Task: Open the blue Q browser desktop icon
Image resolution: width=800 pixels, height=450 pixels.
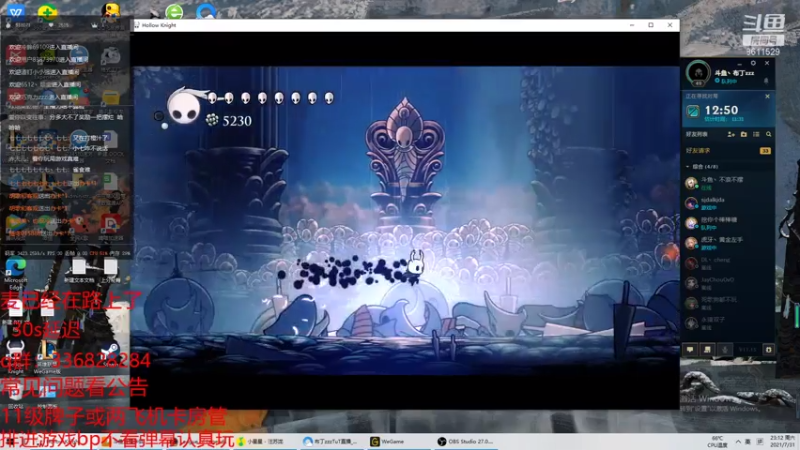Action: 206,11
